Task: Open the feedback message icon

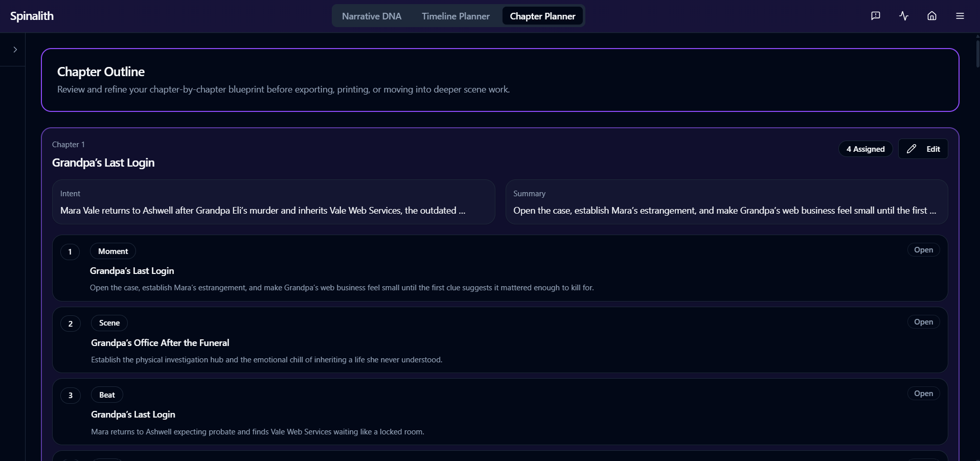Action: pyautogui.click(x=876, y=16)
